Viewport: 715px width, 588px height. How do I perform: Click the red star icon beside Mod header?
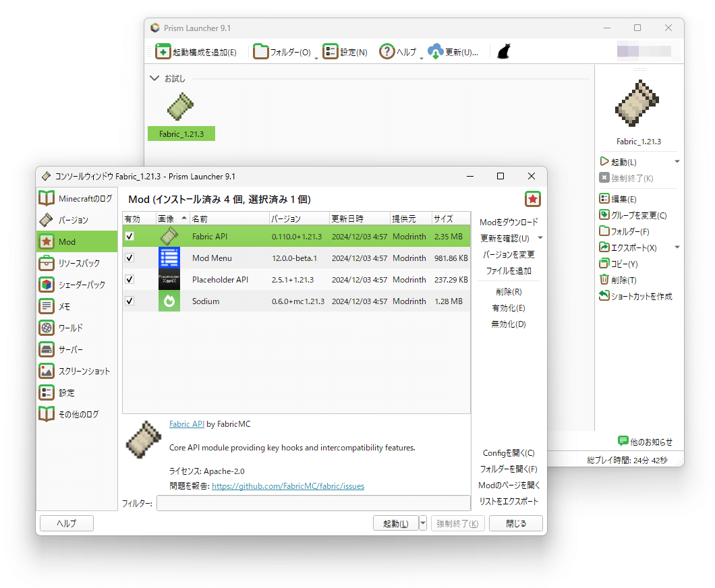533,199
